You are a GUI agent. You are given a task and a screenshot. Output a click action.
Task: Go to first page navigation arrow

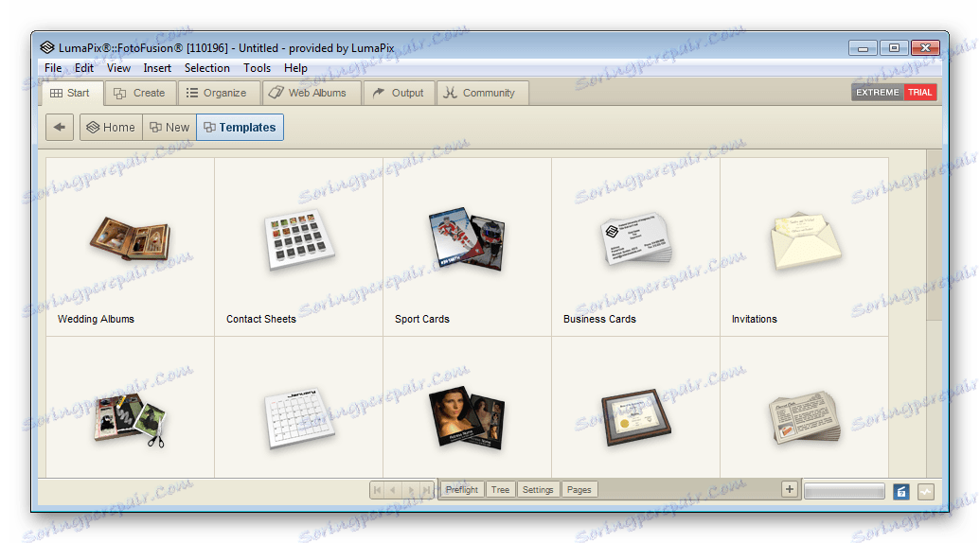(x=378, y=490)
